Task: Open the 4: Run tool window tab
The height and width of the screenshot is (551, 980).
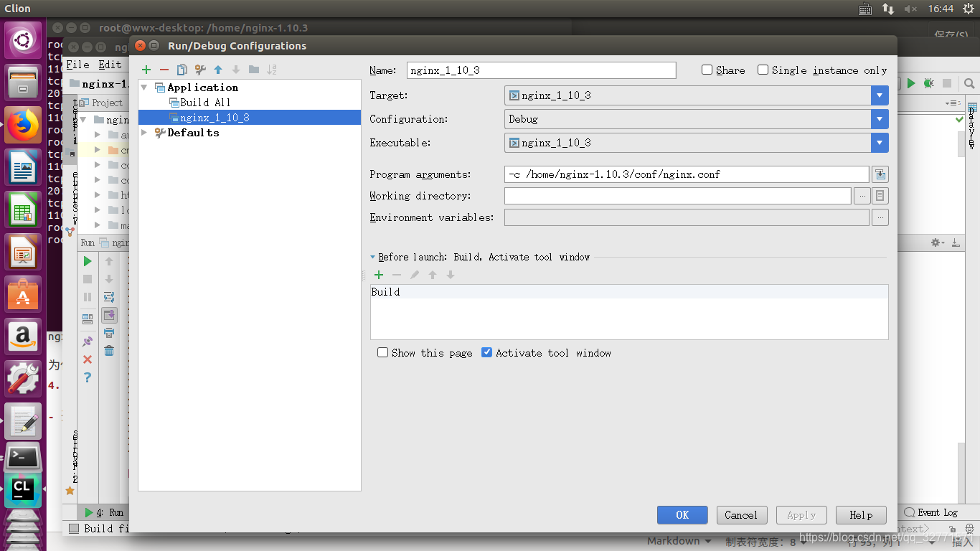Action: tap(105, 512)
